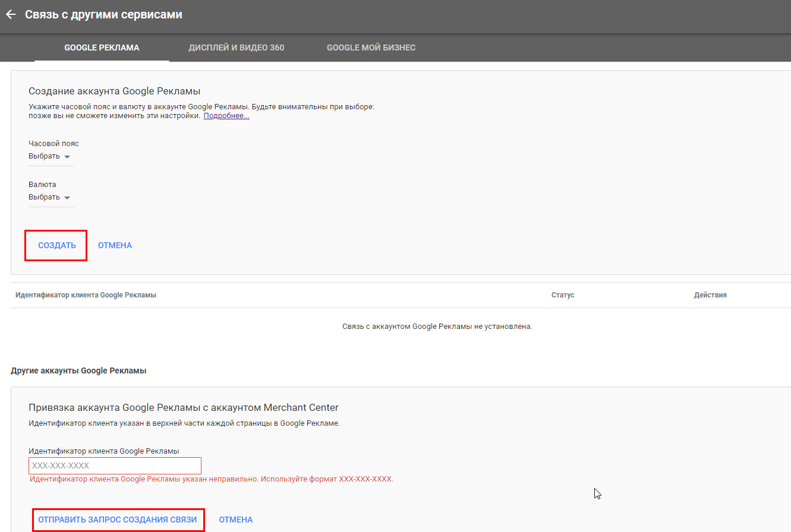Switch to the Google Реклама tab
This screenshot has width=791, height=532.
102,47
